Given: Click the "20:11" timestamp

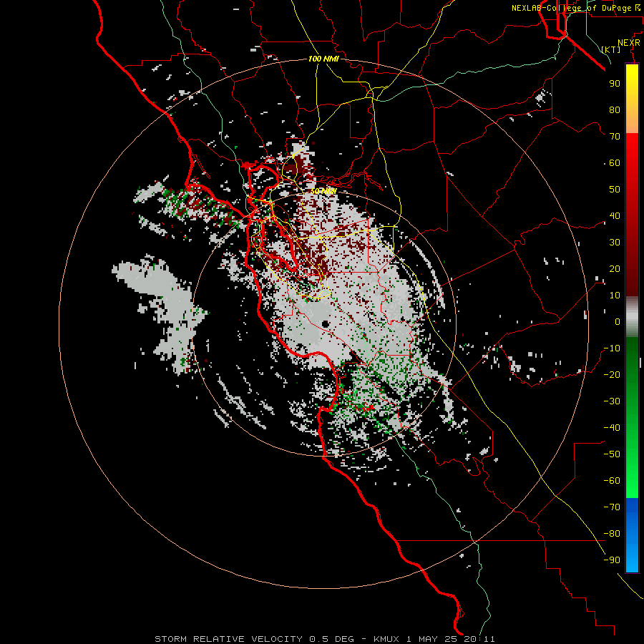Looking at the screenshot, I should click(x=479, y=639).
